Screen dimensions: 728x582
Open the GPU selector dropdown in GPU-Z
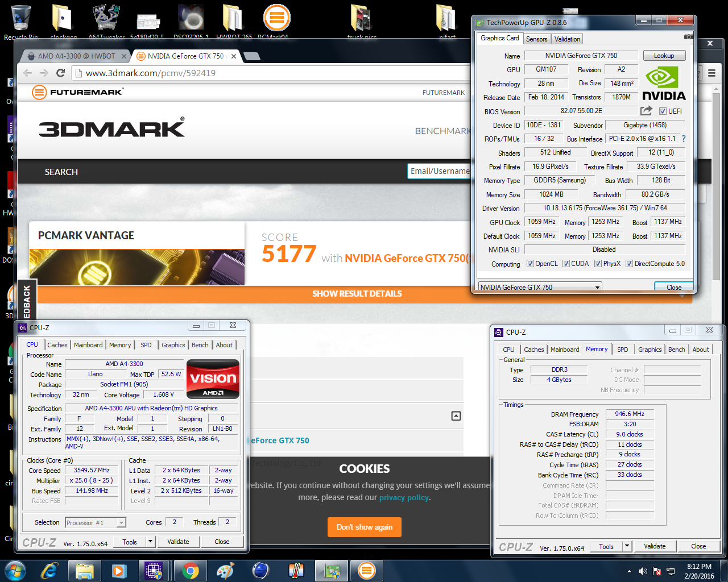coord(540,286)
